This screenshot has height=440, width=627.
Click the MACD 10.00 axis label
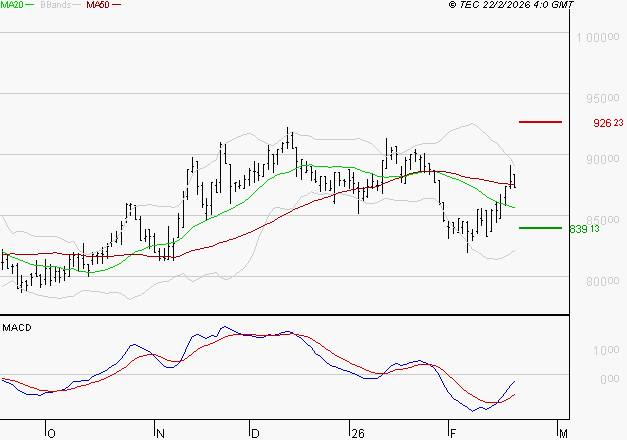[x=607, y=350]
